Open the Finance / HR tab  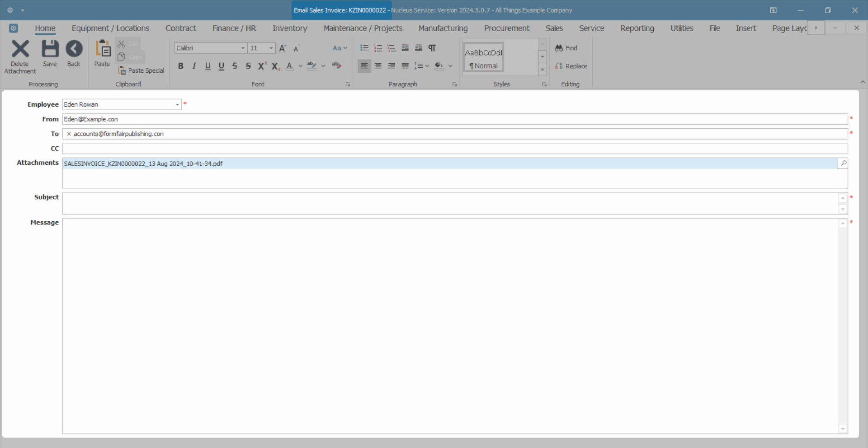tap(234, 28)
